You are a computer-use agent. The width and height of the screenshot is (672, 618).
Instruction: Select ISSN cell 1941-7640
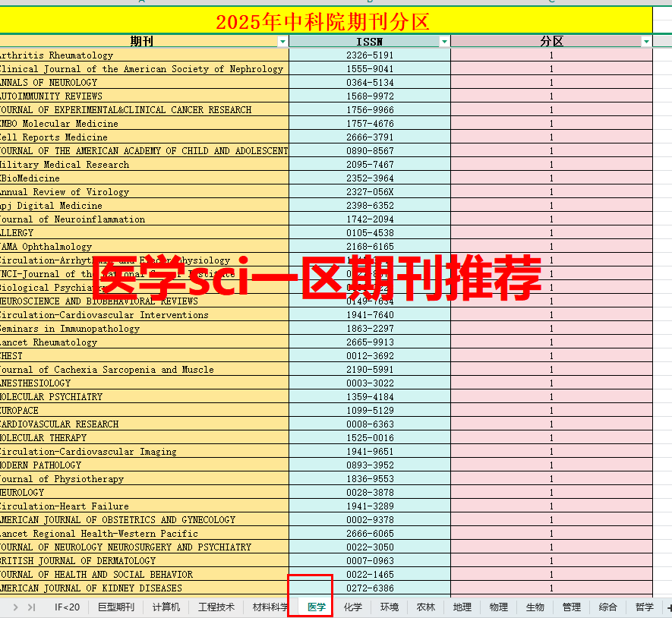[x=370, y=315]
